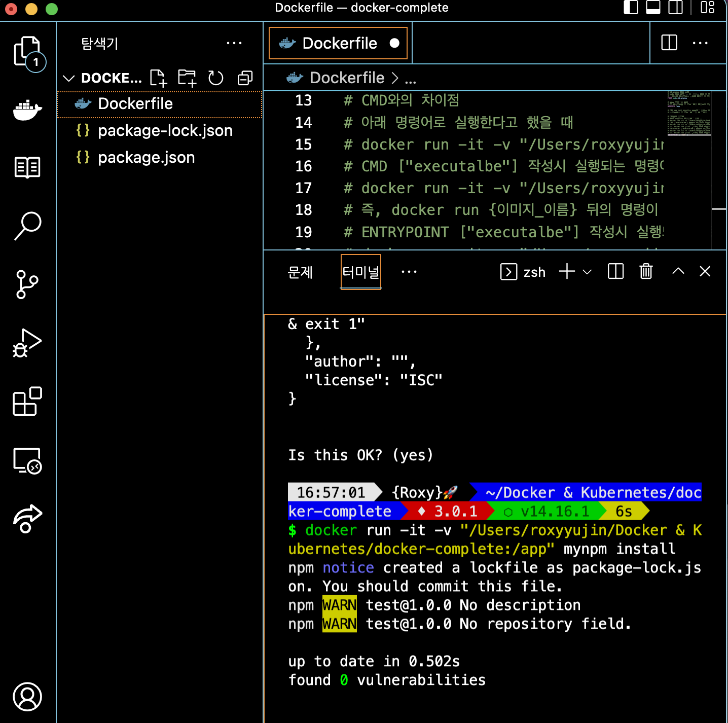
Task: Collapse all folders in explorer
Action: (245, 78)
